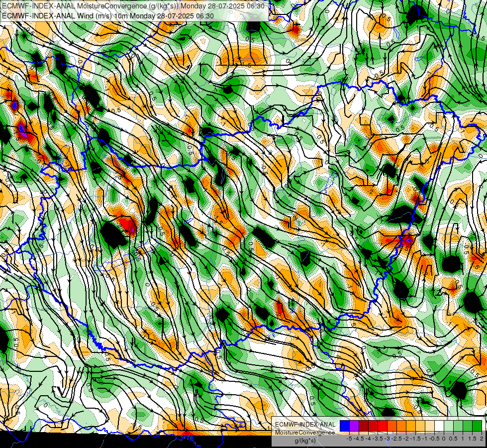487x448 pixels.
Task: Click the pure white legend swatch
Action: pyautogui.click(x=439, y=426)
